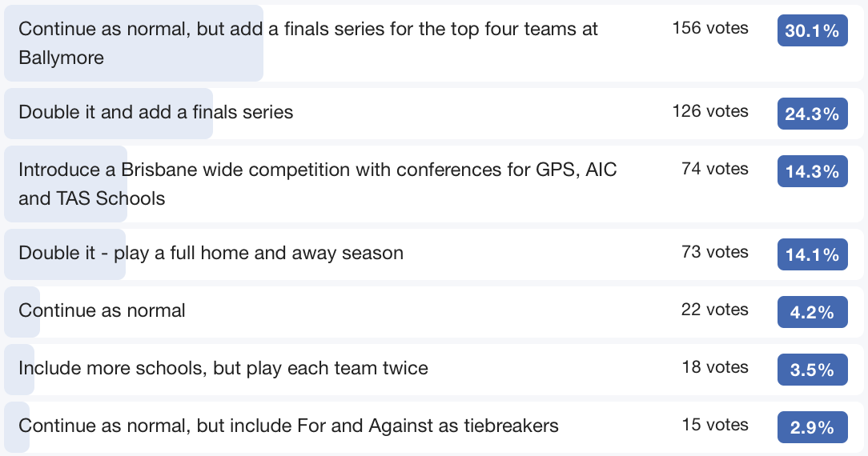Click the 74 votes count
The height and width of the screenshot is (456, 868).
pyautogui.click(x=715, y=169)
